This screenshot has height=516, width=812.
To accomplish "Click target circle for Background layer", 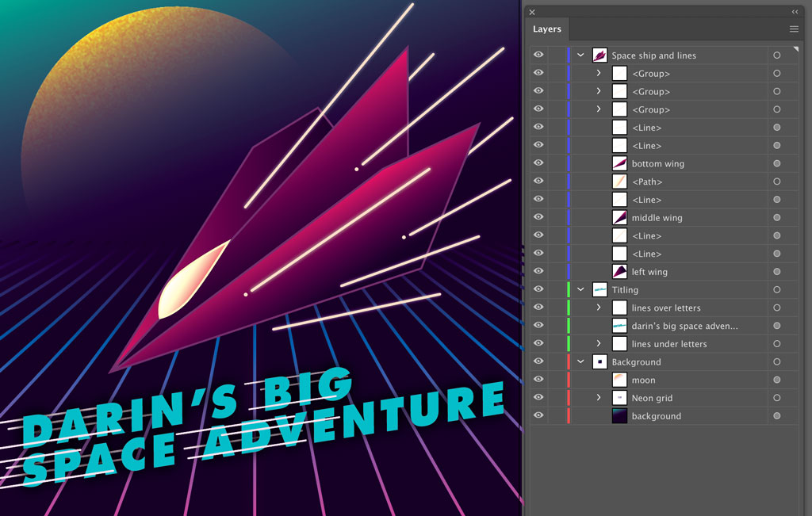I will pos(777,361).
